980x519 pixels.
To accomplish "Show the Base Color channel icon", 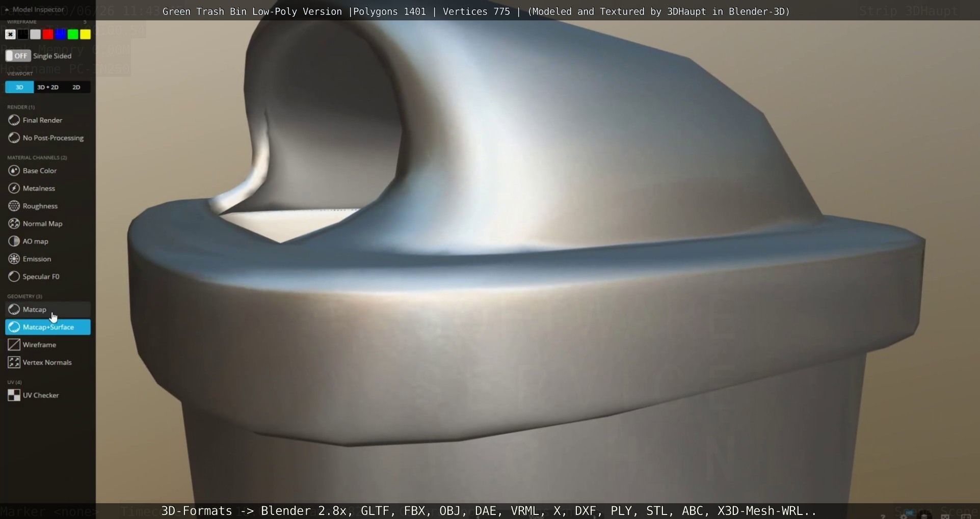I will coord(14,171).
